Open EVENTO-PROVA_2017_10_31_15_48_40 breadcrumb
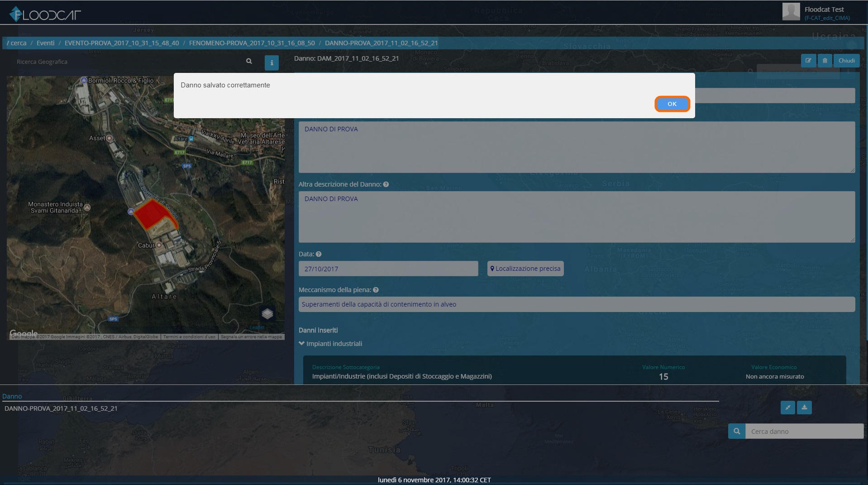868x485 pixels. pos(122,43)
